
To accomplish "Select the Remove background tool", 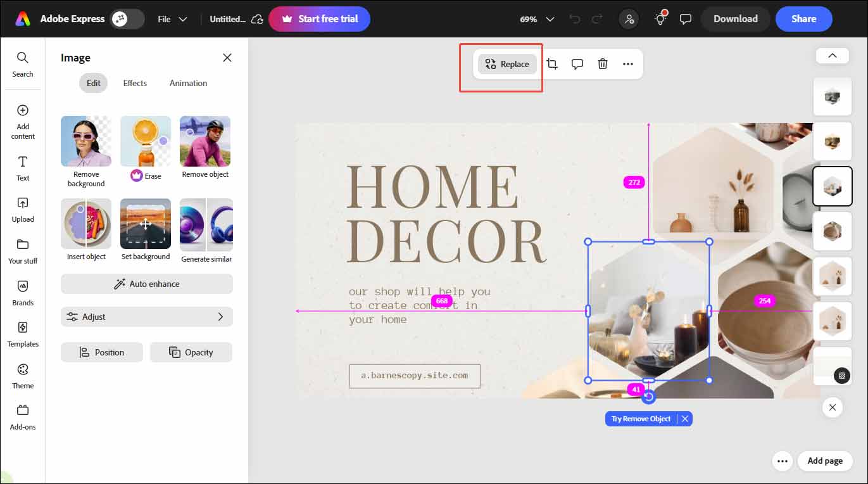I will pyautogui.click(x=85, y=141).
